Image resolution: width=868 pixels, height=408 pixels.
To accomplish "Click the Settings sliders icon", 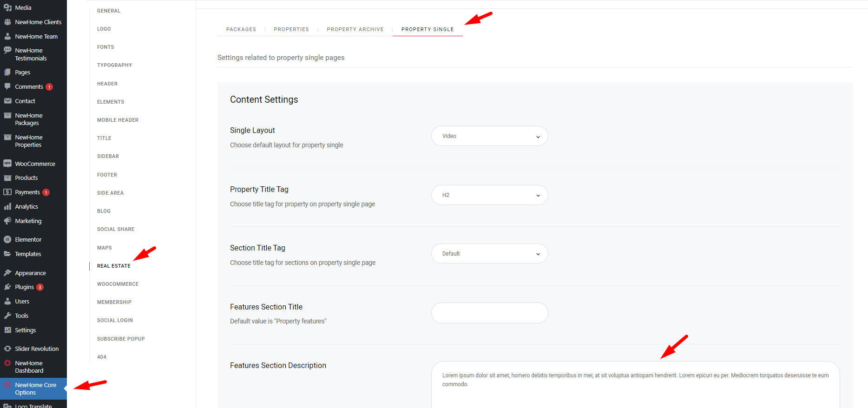I will [x=7, y=330].
